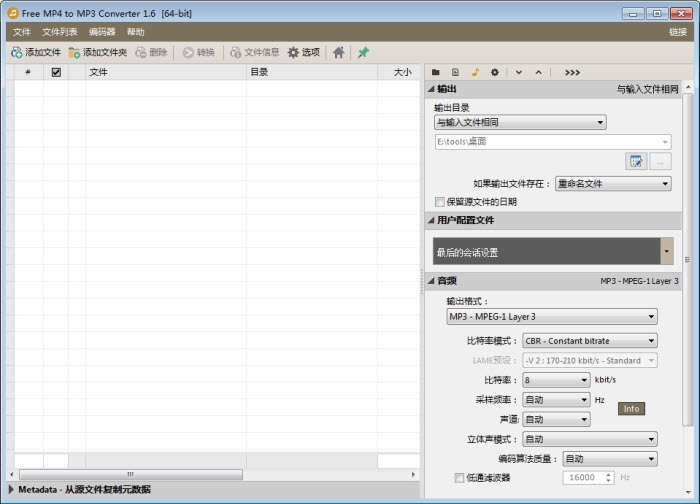Open the 编码器 menu
The height and width of the screenshot is (504, 700).
click(102, 32)
